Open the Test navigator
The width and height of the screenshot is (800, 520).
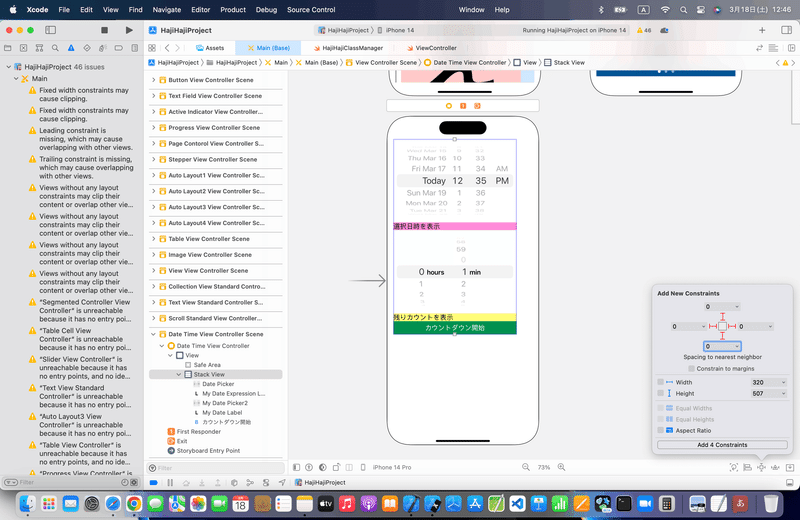(87, 48)
